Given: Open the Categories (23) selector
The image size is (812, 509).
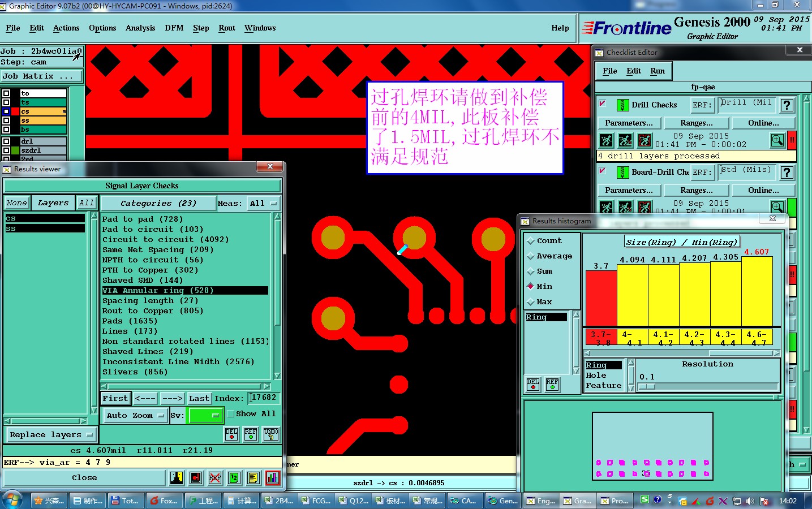Looking at the screenshot, I should [158, 204].
